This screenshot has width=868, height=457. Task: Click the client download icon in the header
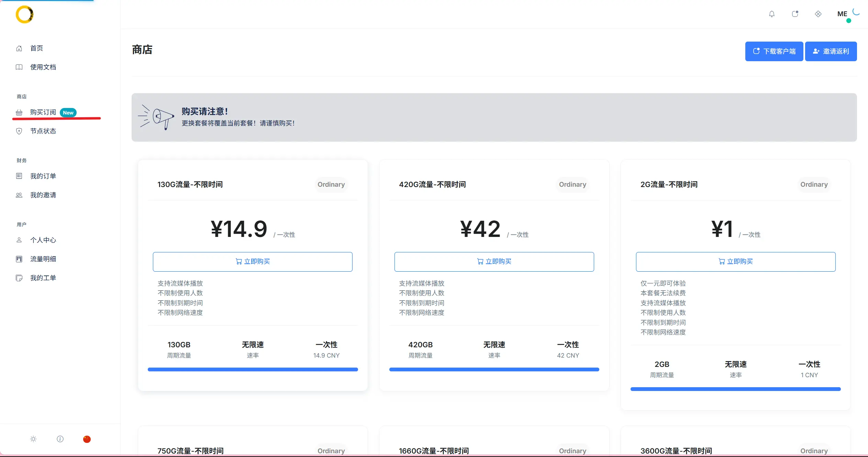point(795,14)
